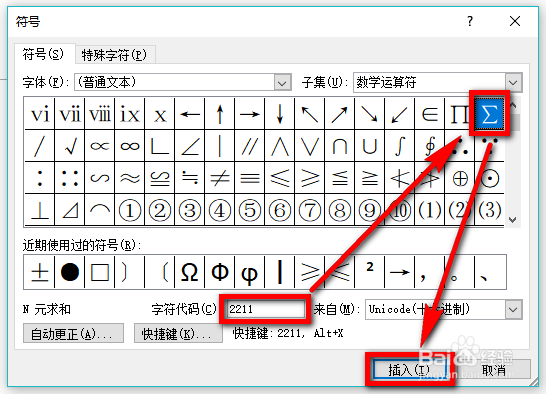
Task: Click the 插入(I) insert button
Action: coord(410,370)
